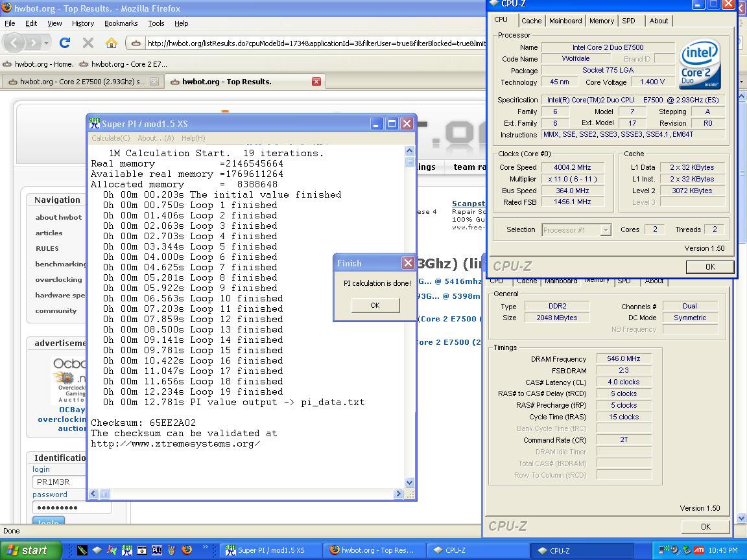Activate second CPU-Z taskbar button

coord(581,550)
